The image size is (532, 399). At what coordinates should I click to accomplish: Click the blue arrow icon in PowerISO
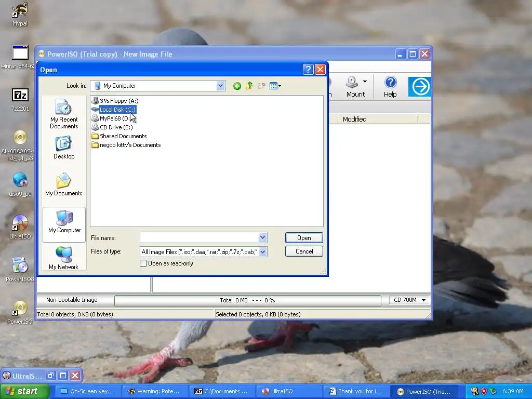(420, 87)
